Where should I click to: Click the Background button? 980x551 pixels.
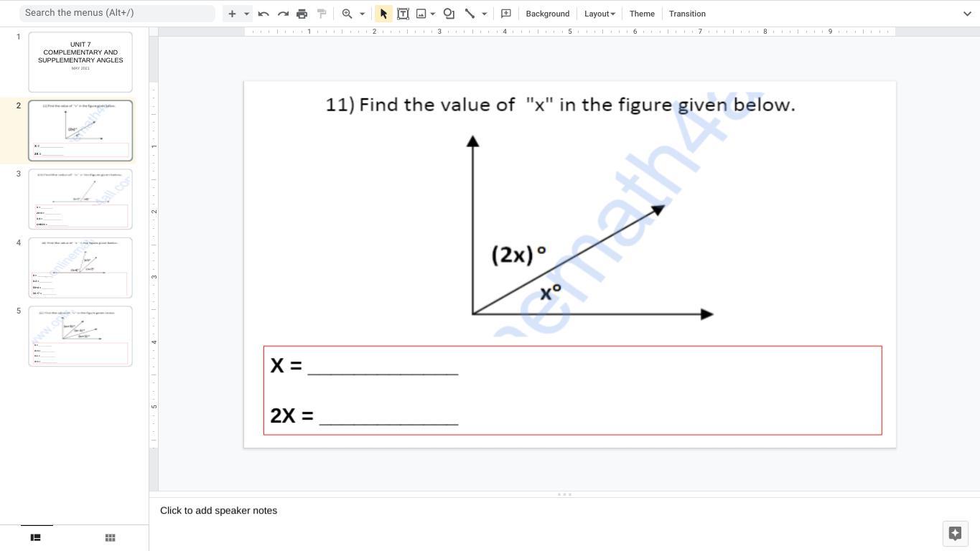pos(548,14)
